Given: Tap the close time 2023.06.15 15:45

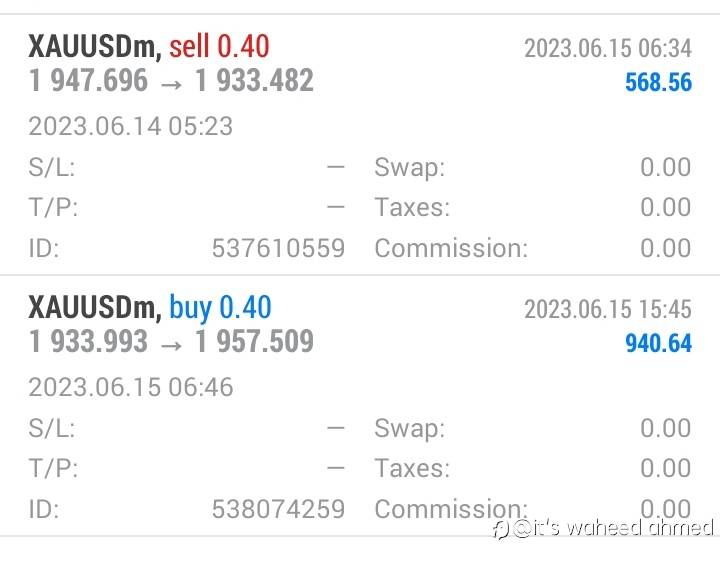Looking at the screenshot, I should point(607,308).
